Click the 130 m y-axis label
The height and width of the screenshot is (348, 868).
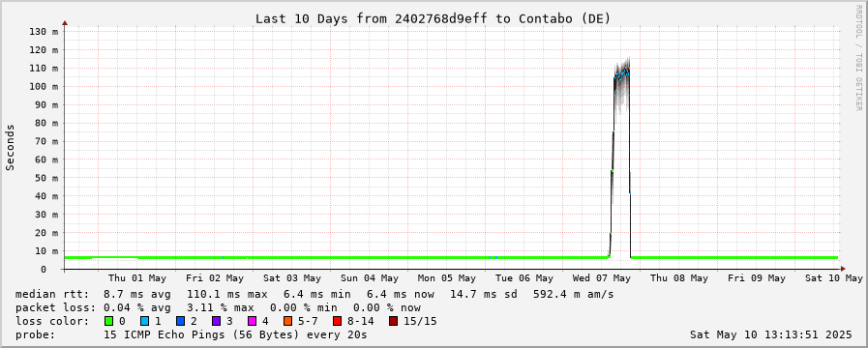tap(44, 32)
